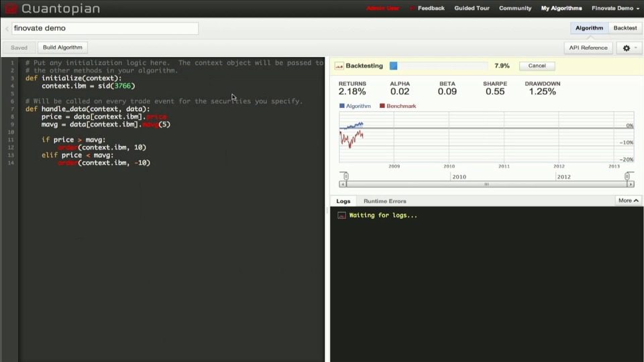The height and width of the screenshot is (362, 644).
Task: Switch to the Backtest view
Action: pos(625,28)
